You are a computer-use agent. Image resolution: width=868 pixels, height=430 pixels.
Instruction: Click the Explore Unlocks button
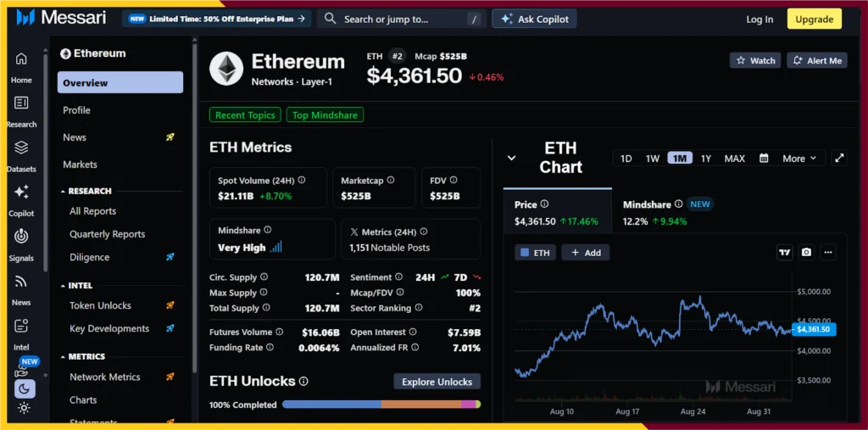(x=437, y=382)
